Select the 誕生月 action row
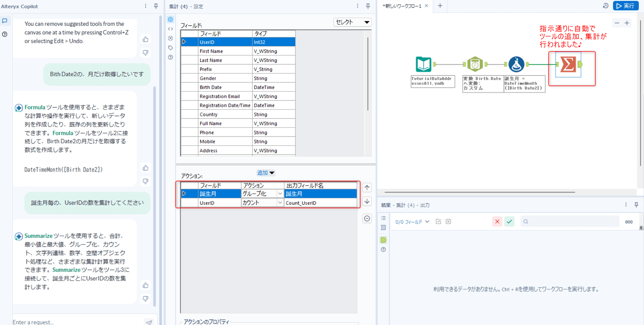The width and height of the screenshot is (644, 325). coord(269,194)
